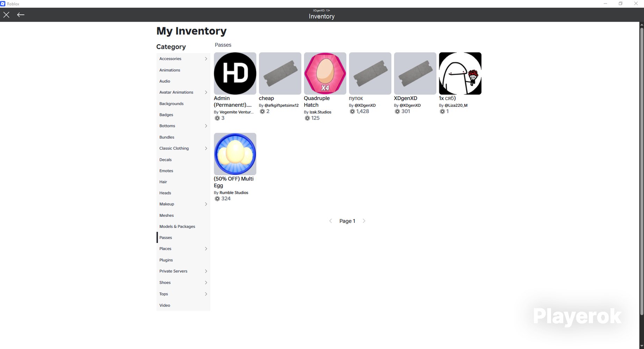The image size is (644, 349).
Task: Expand the Tops category chevron
Action: click(x=206, y=294)
